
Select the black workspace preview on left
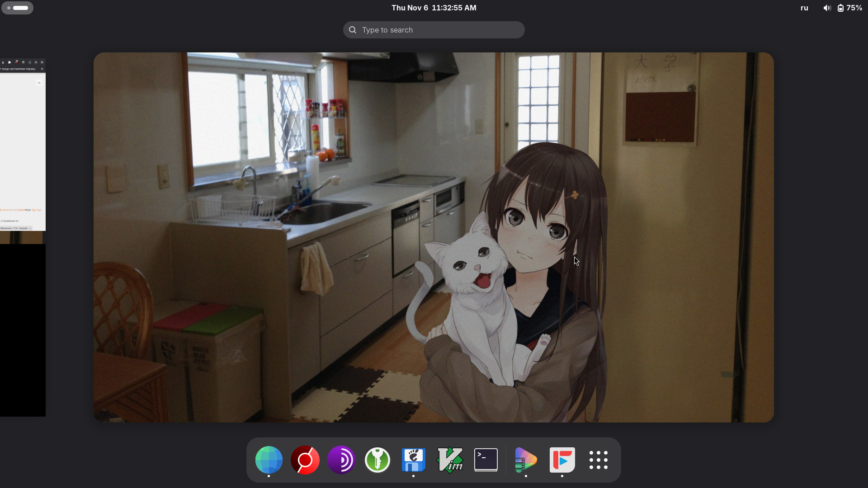[x=23, y=330]
